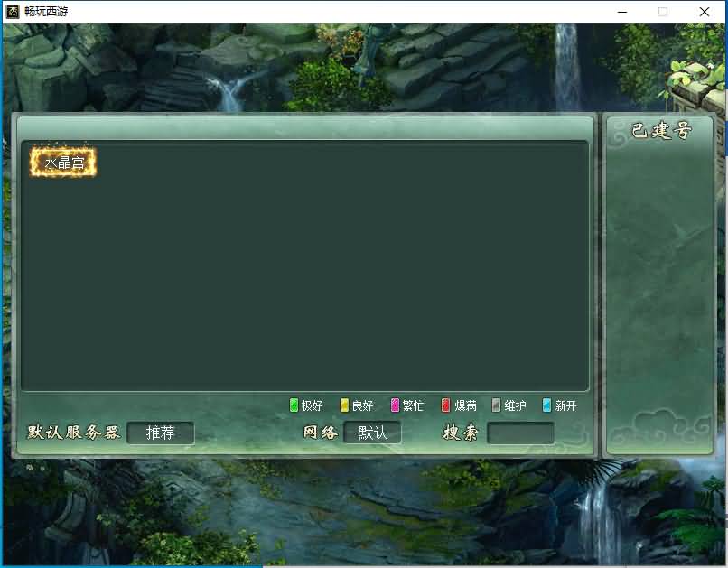Click the magenta 繁忙 status indicator

click(395, 405)
